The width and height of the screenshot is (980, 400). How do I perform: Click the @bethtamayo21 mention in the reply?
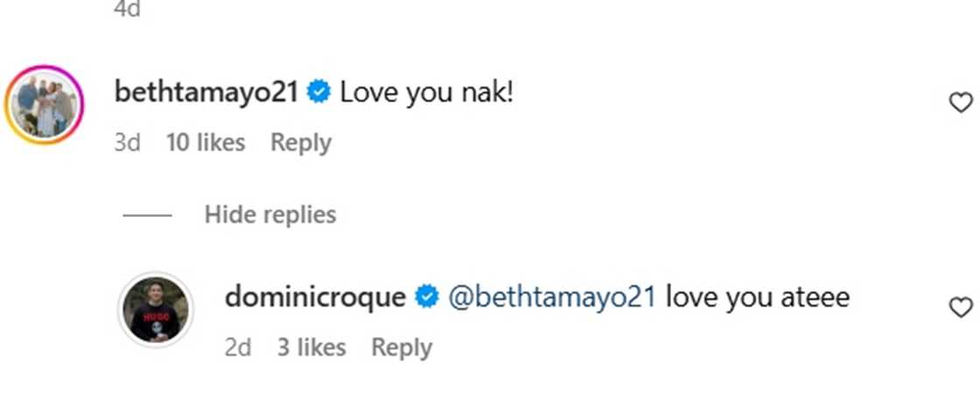tap(551, 298)
